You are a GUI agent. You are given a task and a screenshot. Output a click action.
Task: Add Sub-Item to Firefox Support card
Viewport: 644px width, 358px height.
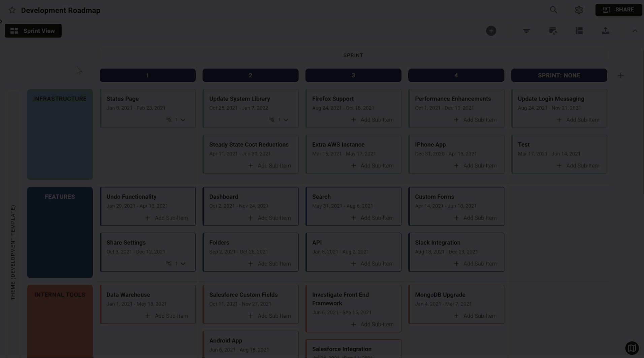click(x=372, y=120)
